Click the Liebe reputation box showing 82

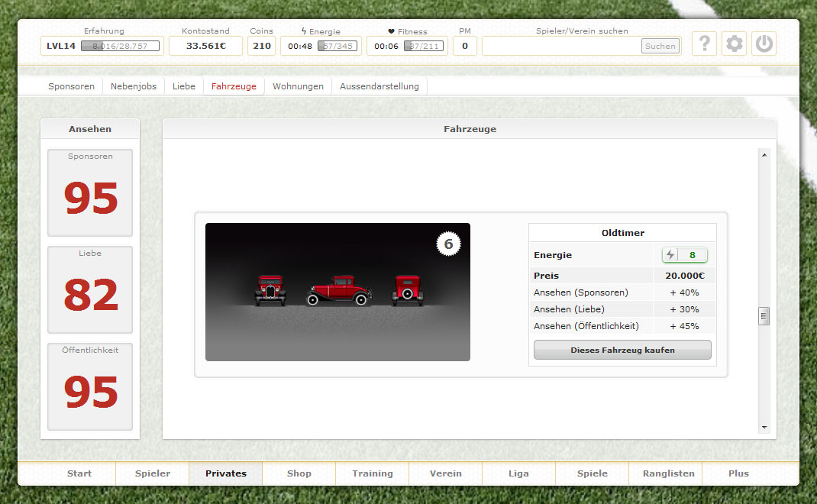[x=90, y=289]
